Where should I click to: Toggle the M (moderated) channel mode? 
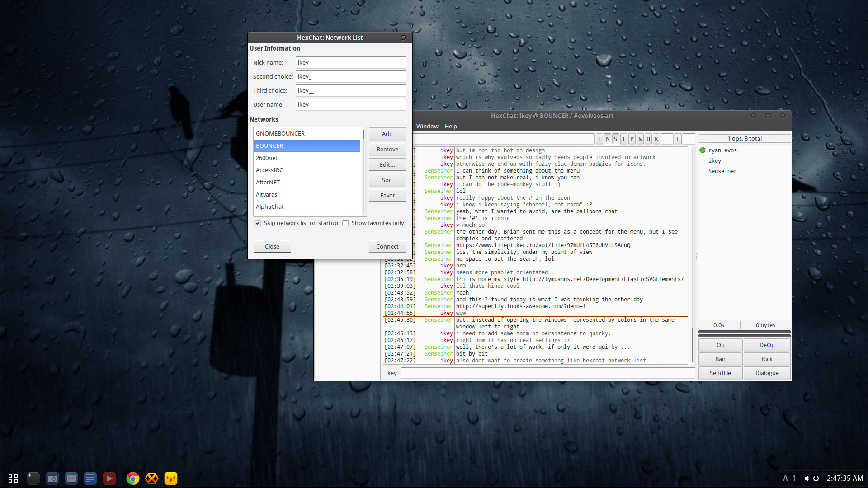click(640, 139)
